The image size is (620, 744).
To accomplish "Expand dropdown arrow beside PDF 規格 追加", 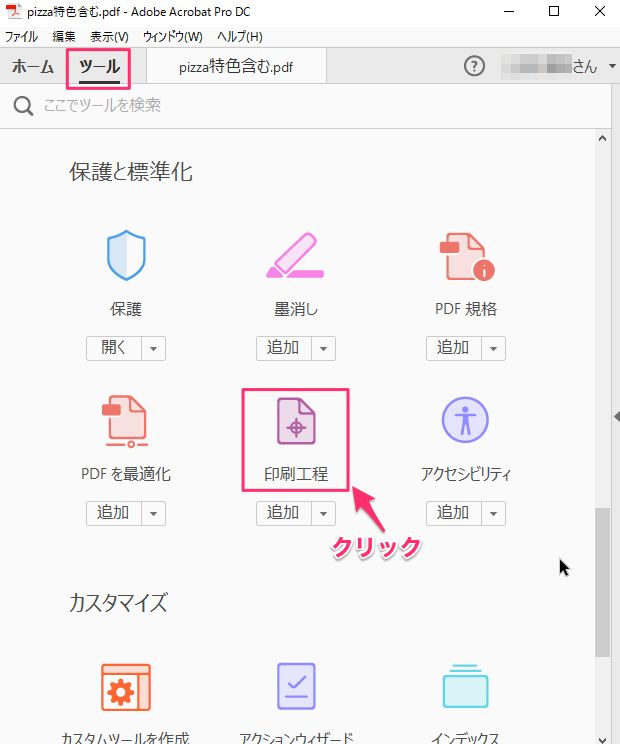I will [493, 348].
